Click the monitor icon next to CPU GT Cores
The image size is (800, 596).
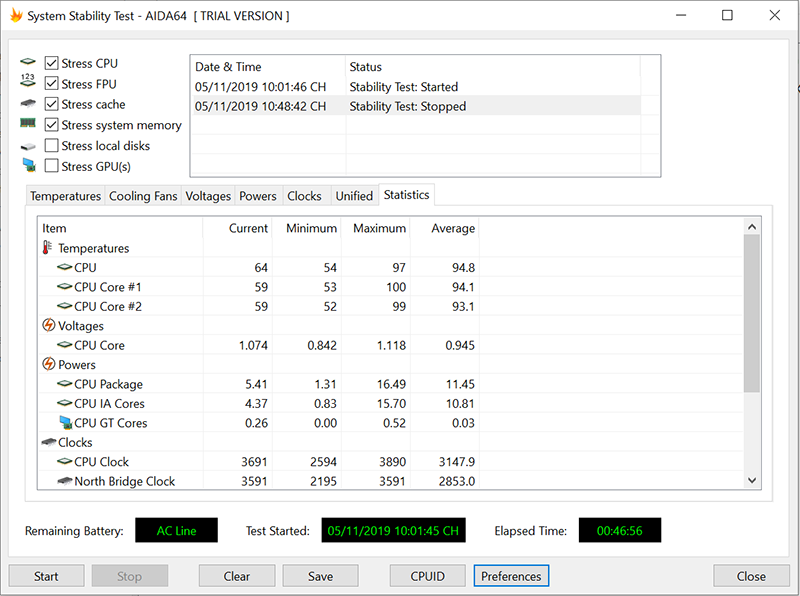pyautogui.click(x=64, y=423)
